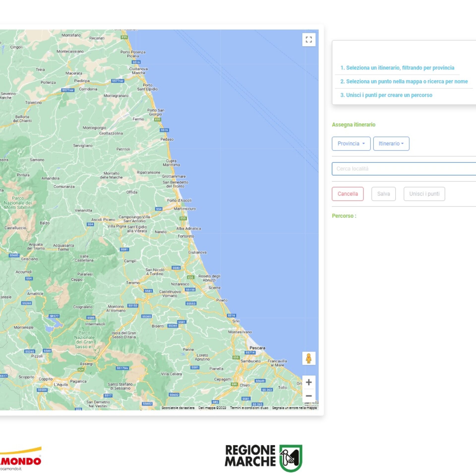Click the A24 motorway badge near Assergi

pyautogui.click(x=81, y=369)
